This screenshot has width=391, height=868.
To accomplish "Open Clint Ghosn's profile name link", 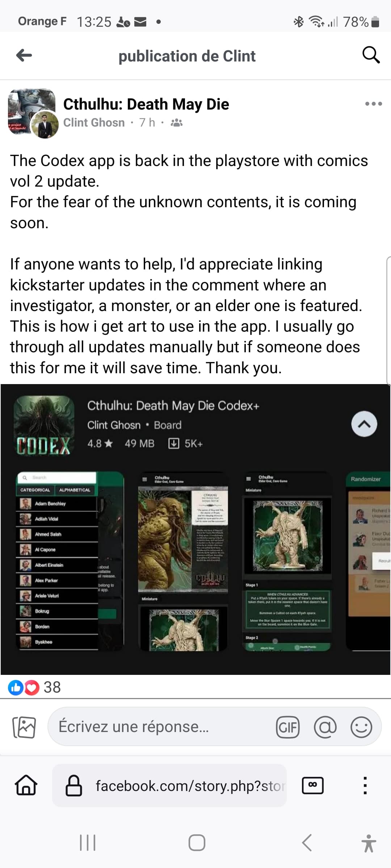I will pos(94,123).
